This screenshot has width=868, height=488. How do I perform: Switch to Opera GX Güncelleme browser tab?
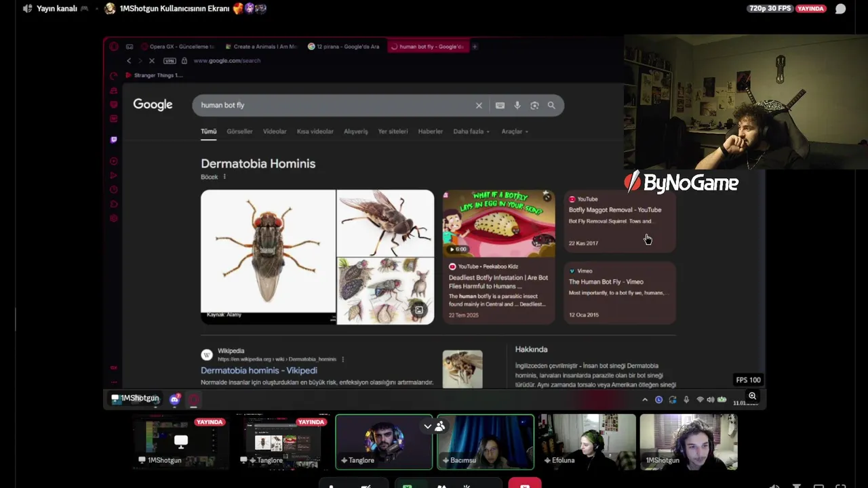(x=178, y=47)
